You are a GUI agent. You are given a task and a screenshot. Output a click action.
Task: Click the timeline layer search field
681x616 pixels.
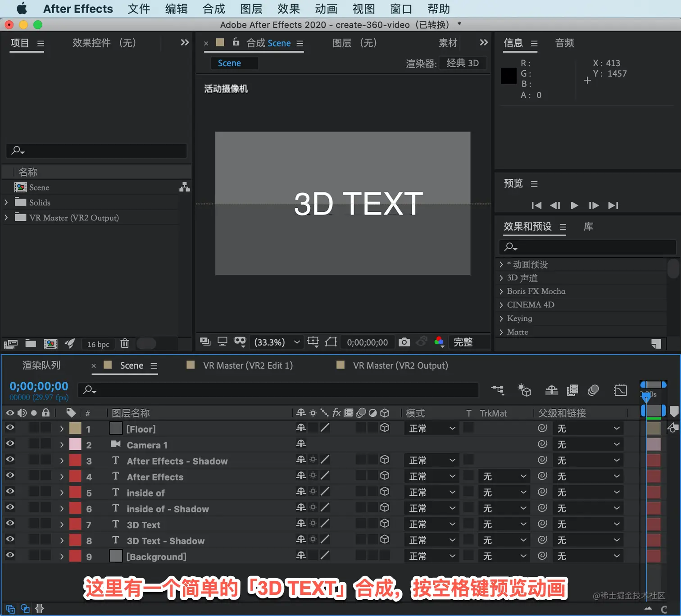(278, 390)
